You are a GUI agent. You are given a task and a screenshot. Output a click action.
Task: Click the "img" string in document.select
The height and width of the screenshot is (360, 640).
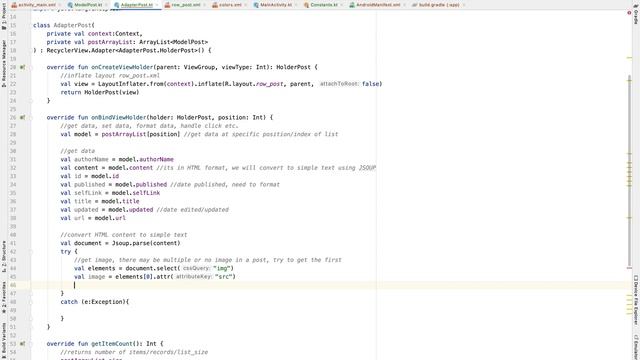point(222,268)
